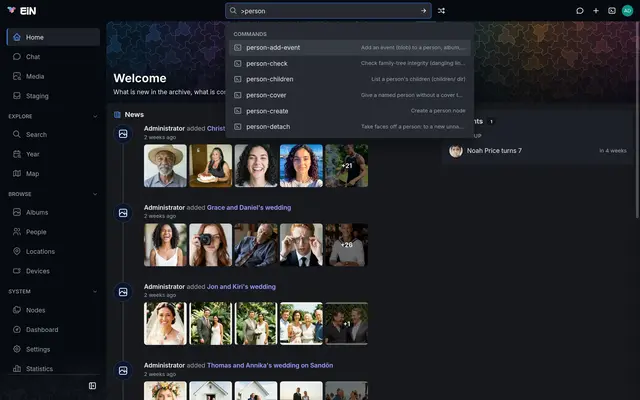
Task: Click the search magnifier icon in the search box
Action: (233, 11)
